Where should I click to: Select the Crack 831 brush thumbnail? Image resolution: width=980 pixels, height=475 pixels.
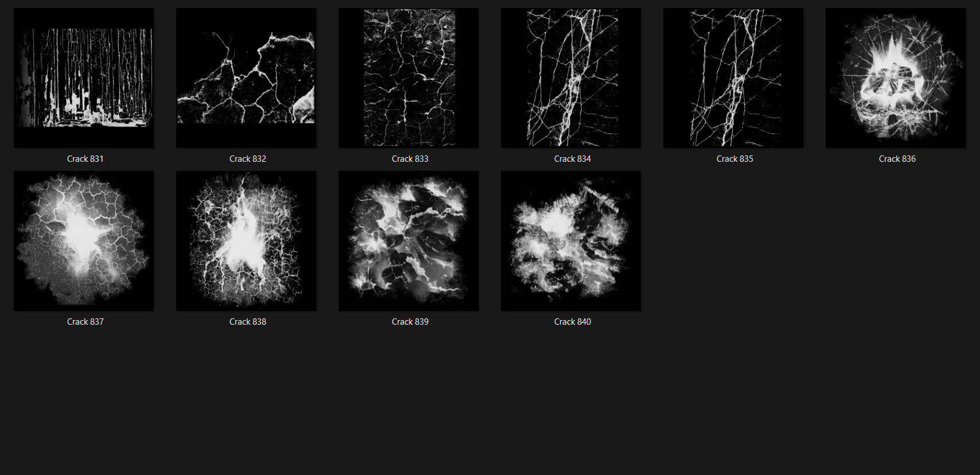coord(84,78)
